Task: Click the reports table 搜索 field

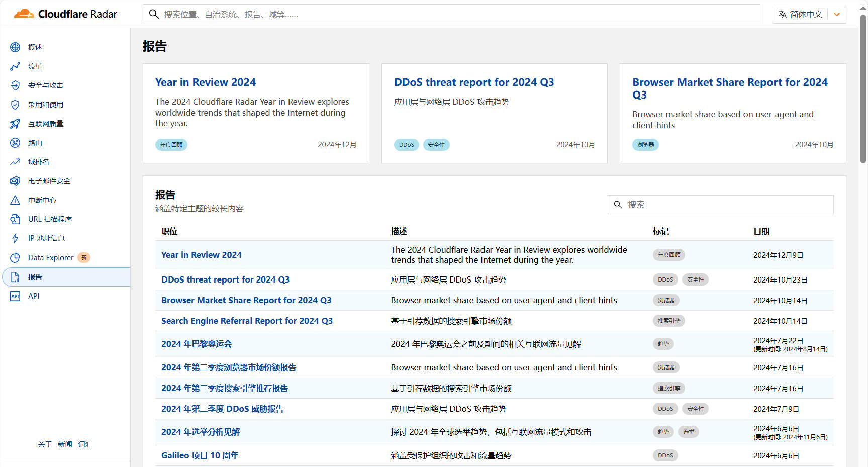Action: pos(720,205)
